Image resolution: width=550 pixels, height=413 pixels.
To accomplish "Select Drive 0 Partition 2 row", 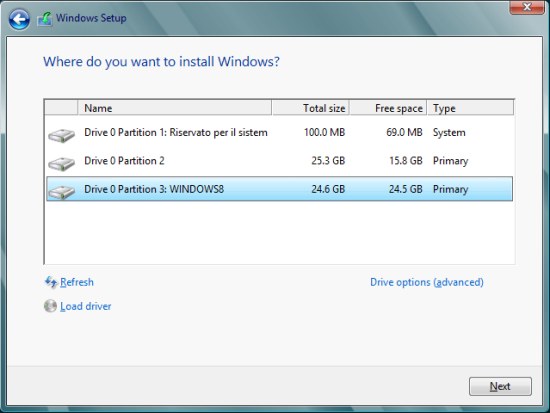I will pyautogui.click(x=280, y=161).
